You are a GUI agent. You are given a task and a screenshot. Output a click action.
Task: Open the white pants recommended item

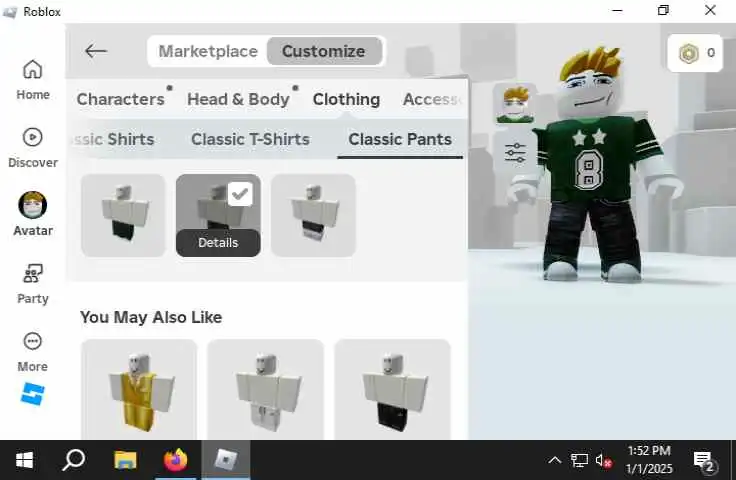[x=266, y=389]
